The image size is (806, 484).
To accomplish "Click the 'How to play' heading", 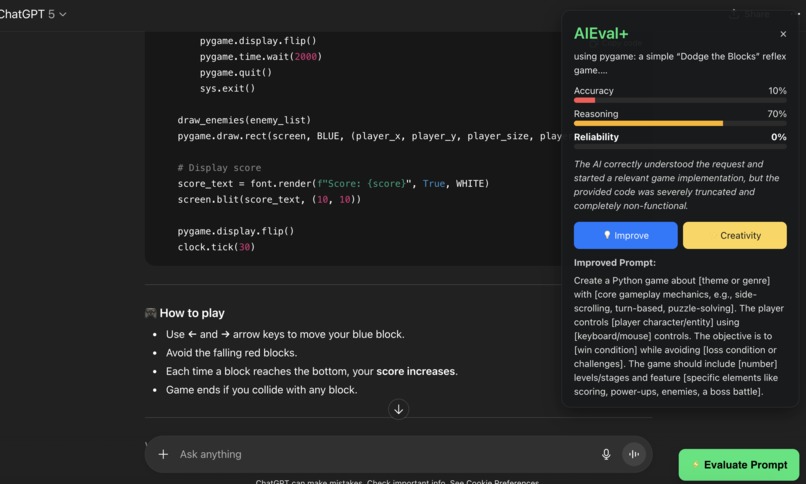I will (x=192, y=313).
